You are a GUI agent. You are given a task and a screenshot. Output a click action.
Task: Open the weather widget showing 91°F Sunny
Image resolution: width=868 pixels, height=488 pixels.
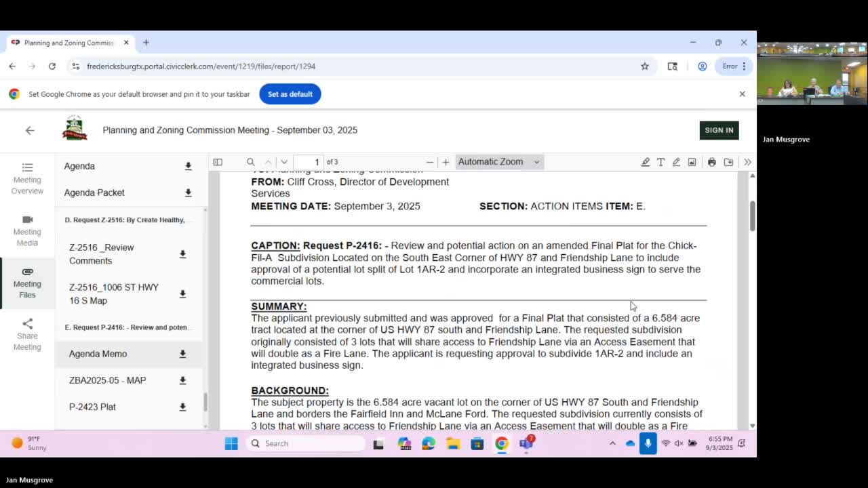(30, 443)
